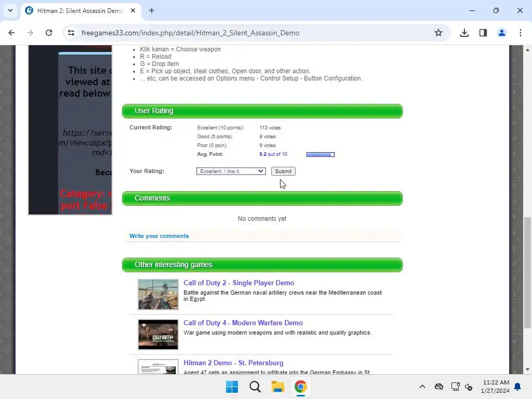Click the average rating progress bar

pyautogui.click(x=320, y=154)
